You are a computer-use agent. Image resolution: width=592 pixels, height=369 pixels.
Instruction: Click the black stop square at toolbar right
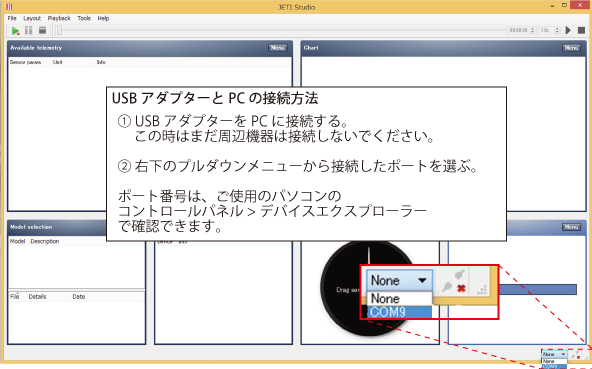pyautogui.click(x=581, y=30)
